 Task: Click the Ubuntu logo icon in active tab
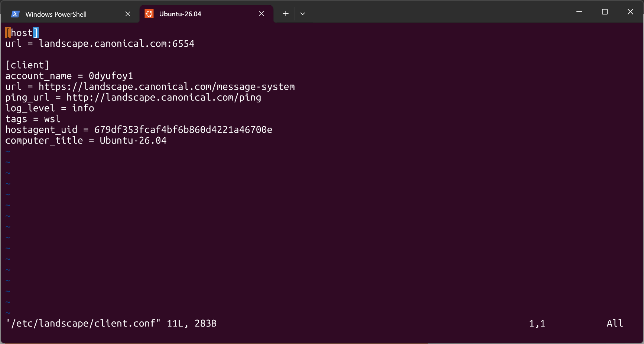tap(149, 14)
